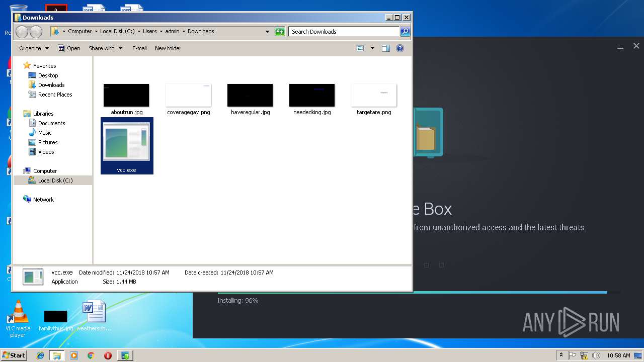
Task: Click the green Refresh button beside address bar
Action: [280, 32]
